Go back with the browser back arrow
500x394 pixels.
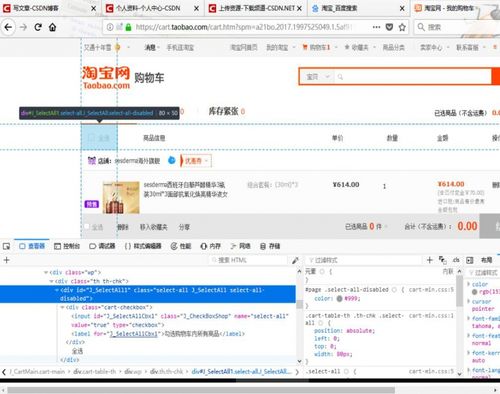tap(8, 27)
